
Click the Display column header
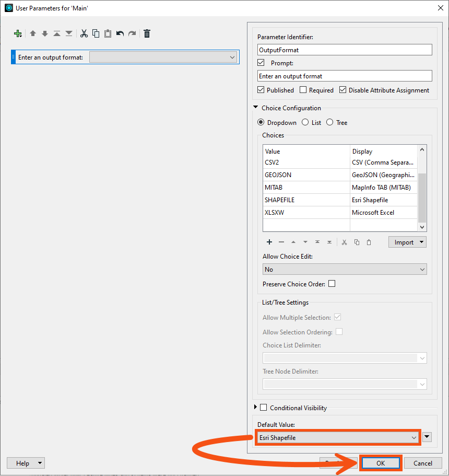pos(384,151)
